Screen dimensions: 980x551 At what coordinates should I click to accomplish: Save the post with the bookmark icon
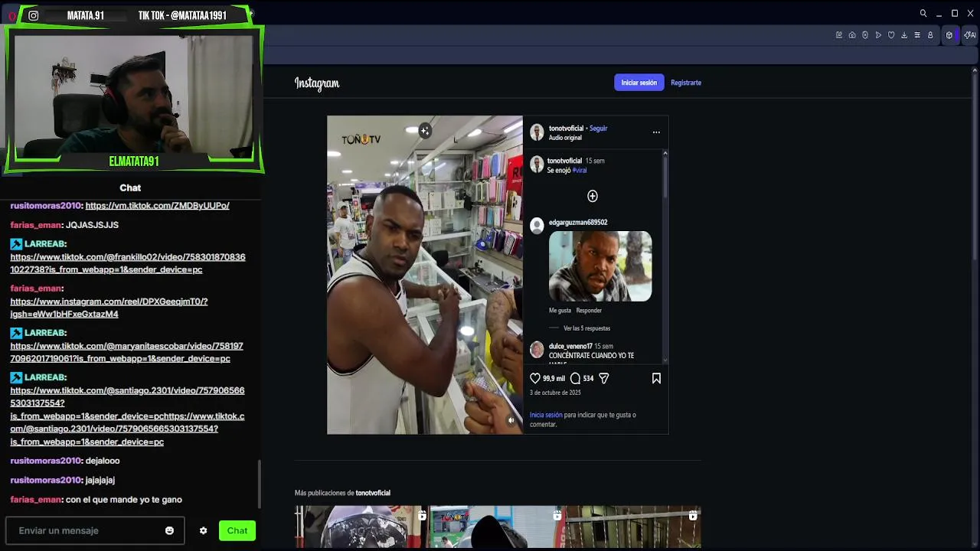point(656,378)
